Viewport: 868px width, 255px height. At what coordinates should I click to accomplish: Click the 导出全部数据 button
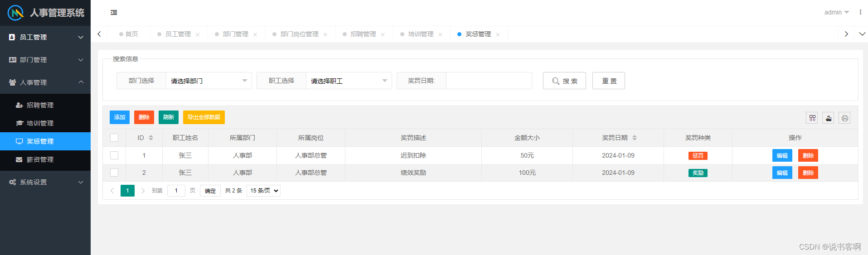[x=204, y=117]
